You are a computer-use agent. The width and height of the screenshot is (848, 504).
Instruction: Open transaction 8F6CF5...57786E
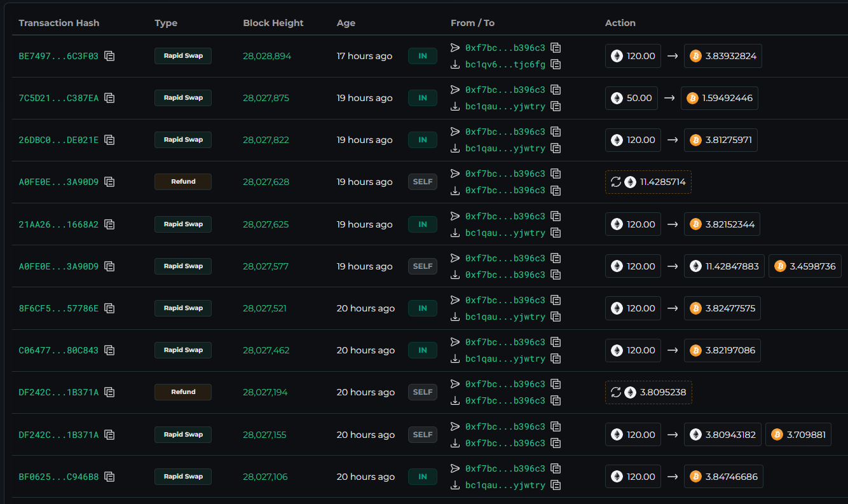(x=58, y=308)
